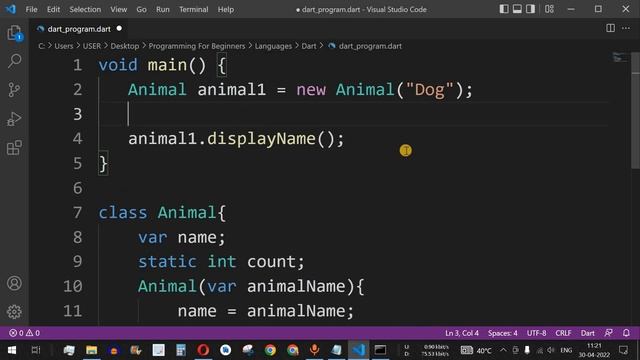Click the "Dog" string on line 2
This screenshot has width=640, height=360.
click(x=429, y=89)
